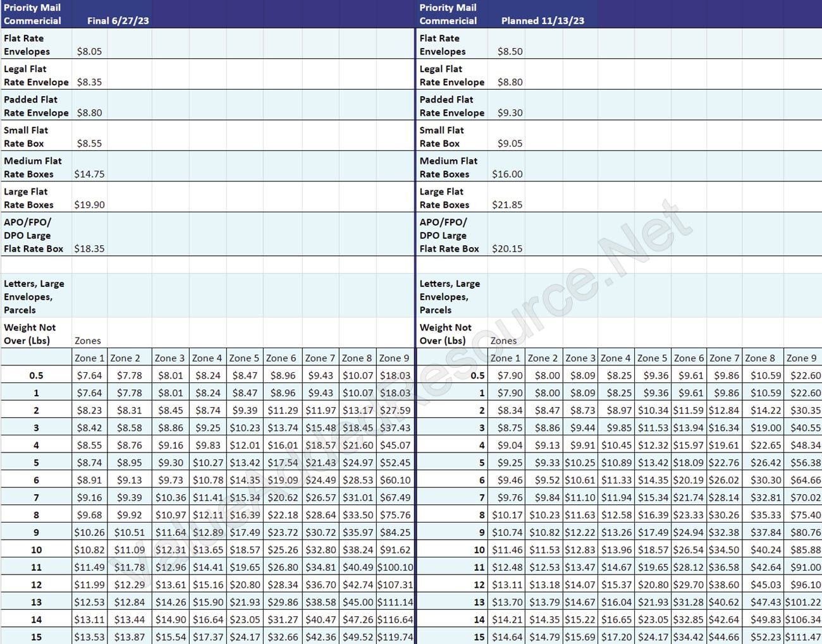Image resolution: width=822 pixels, height=644 pixels.
Task: Select the 15 pound weight row label
Action: [36, 637]
